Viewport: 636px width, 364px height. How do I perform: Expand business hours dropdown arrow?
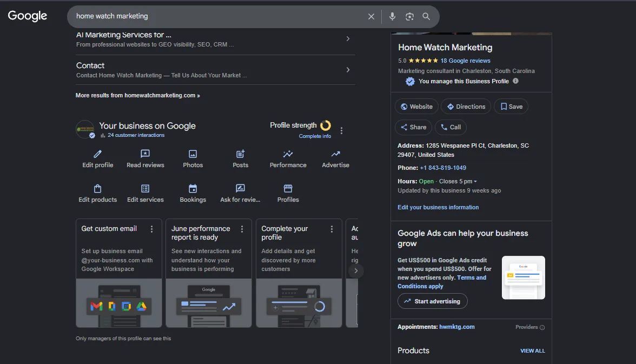(475, 181)
